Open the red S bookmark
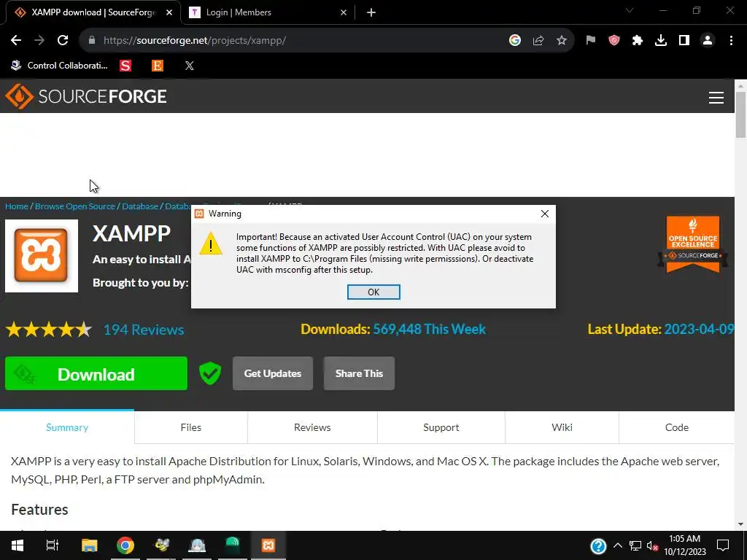This screenshot has width=747, height=560. pos(125,66)
